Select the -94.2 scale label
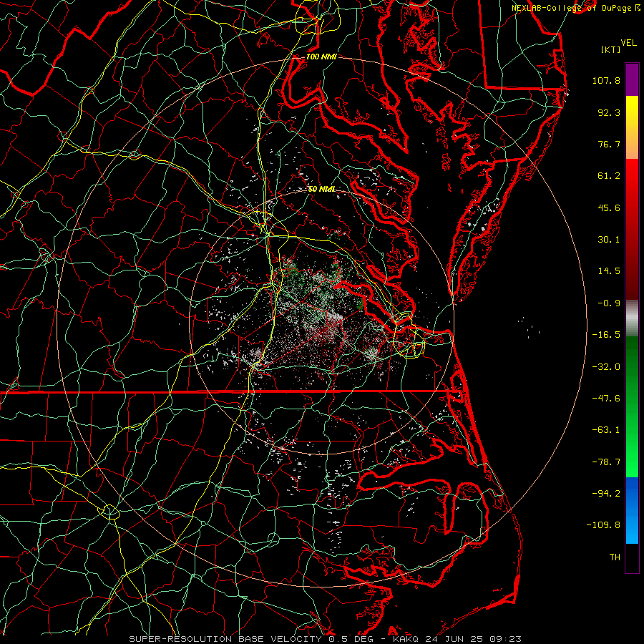The image size is (644, 644). 606,494
